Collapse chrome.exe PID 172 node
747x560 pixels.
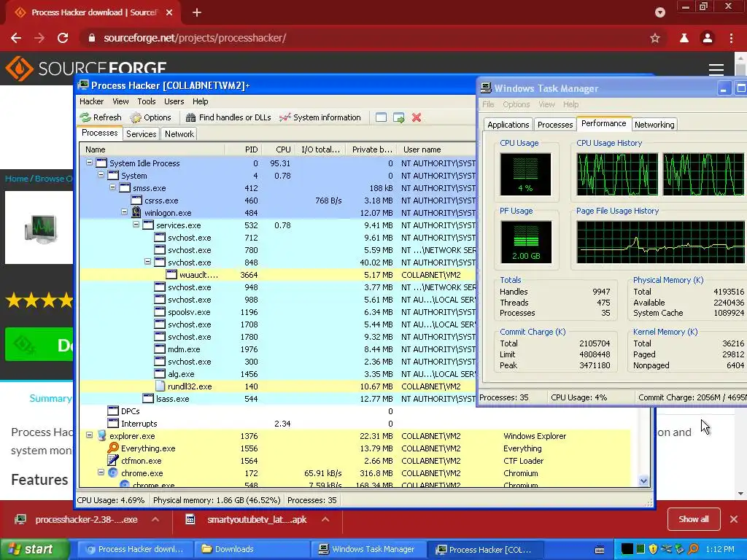[101, 472]
